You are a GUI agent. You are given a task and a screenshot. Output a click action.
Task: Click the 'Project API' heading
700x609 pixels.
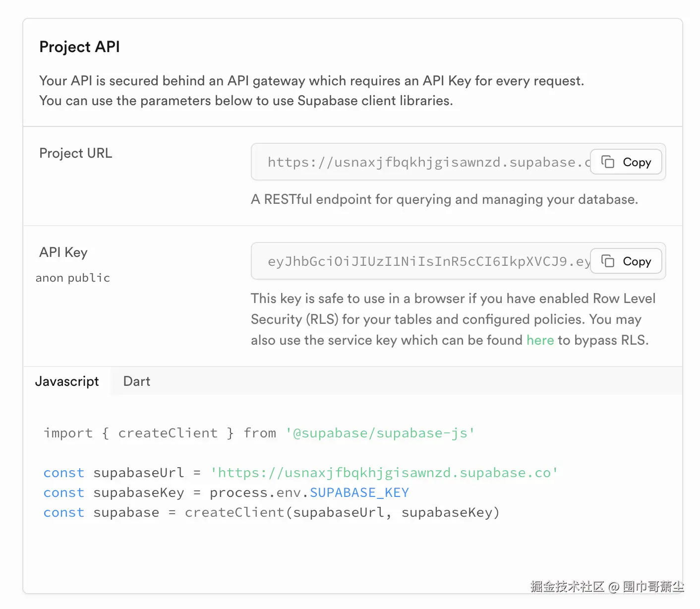point(79,47)
